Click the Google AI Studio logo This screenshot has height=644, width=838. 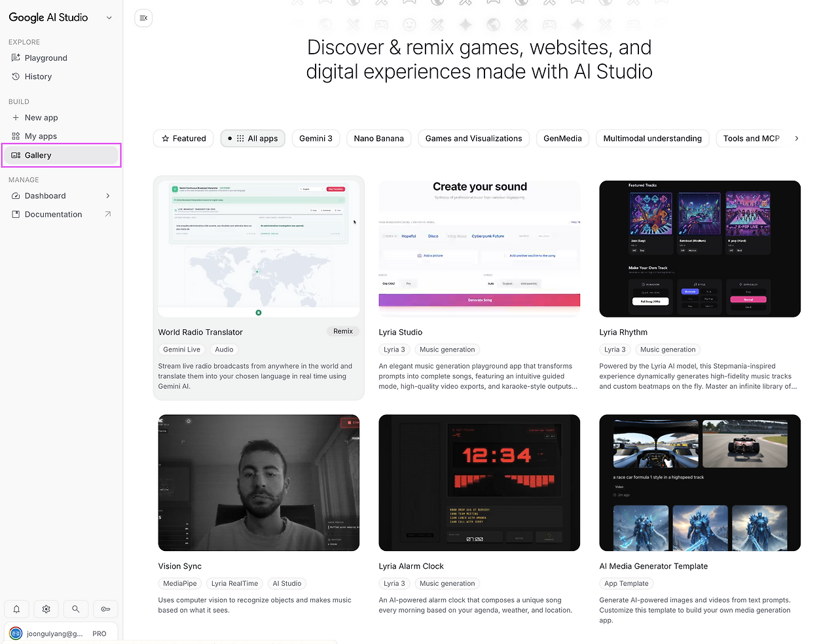click(x=48, y=18)
